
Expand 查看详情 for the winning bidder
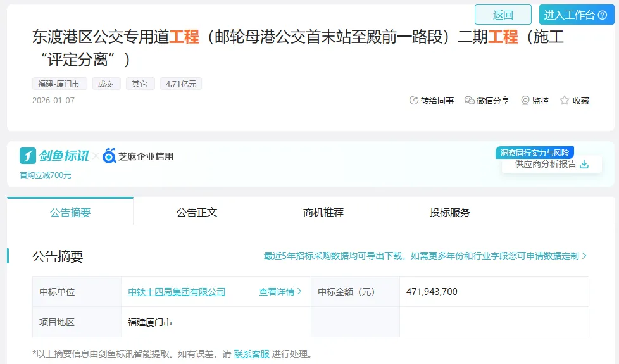[280, 292]
